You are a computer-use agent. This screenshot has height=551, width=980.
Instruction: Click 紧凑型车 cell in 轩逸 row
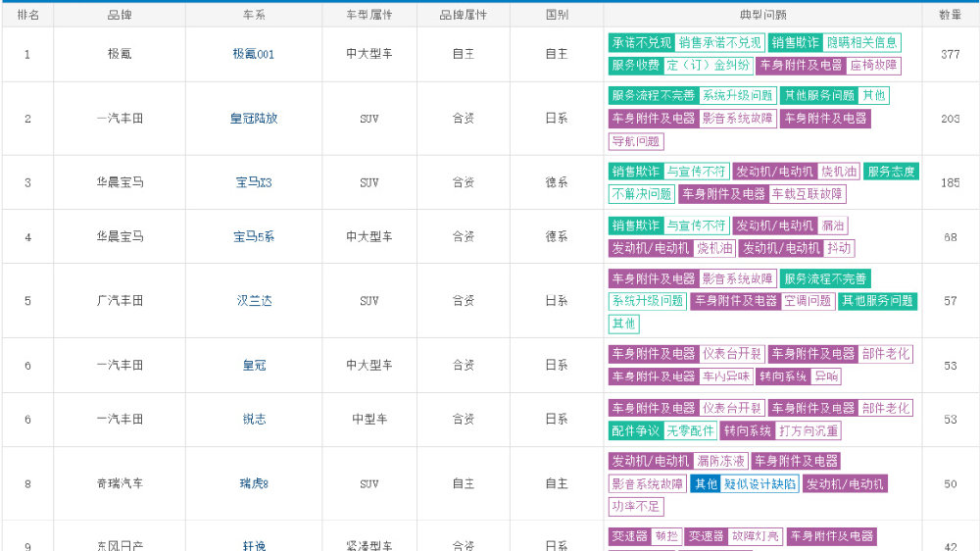pos(369,545)
